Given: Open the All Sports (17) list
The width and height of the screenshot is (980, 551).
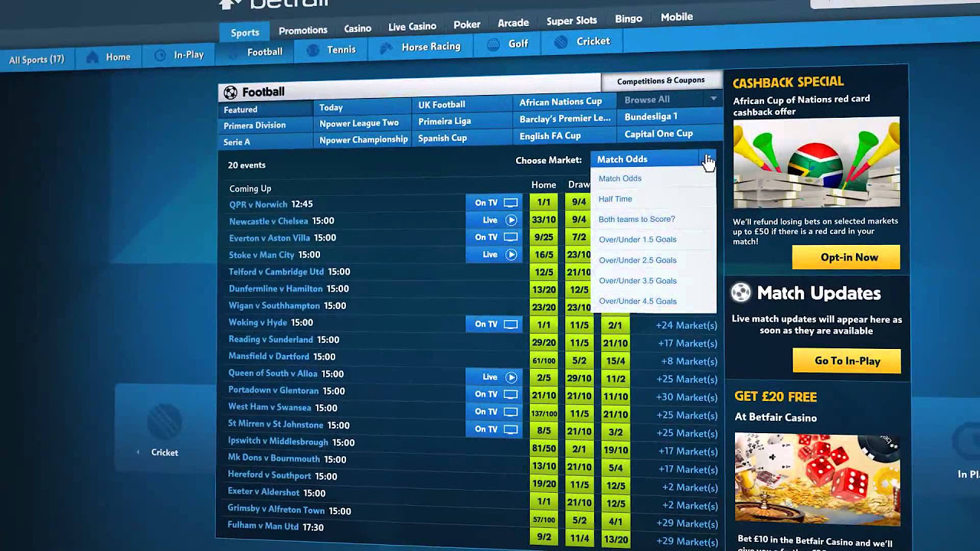Looking at the screenshot, I should tap(37, 60).
